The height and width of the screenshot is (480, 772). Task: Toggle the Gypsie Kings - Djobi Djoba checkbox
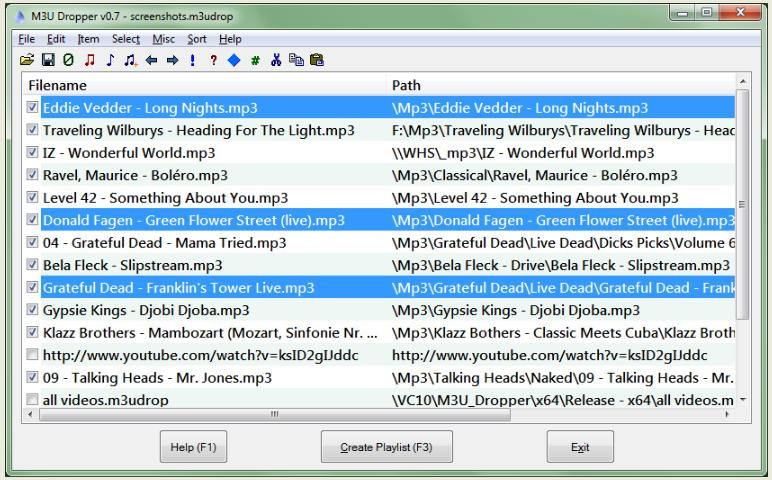pyautogui.click(x=32, y=310)
